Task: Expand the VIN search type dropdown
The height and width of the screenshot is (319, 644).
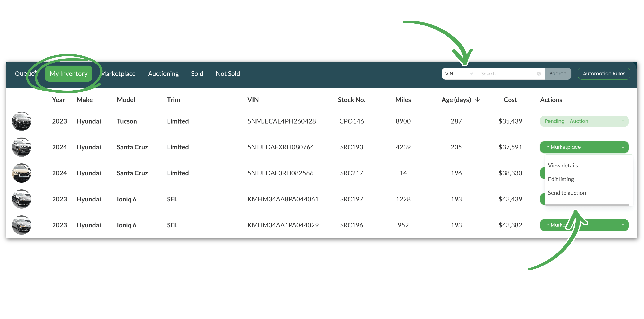Action: (x=460, y=74)
